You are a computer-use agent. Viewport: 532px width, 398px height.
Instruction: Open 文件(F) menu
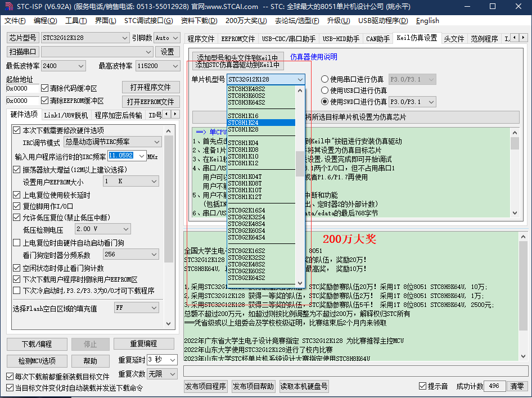[15, 21]
